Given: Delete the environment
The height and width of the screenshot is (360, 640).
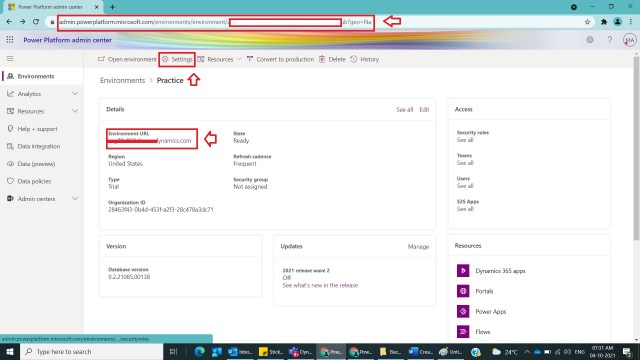Looking at the screenshot, I should click(332, 59).
